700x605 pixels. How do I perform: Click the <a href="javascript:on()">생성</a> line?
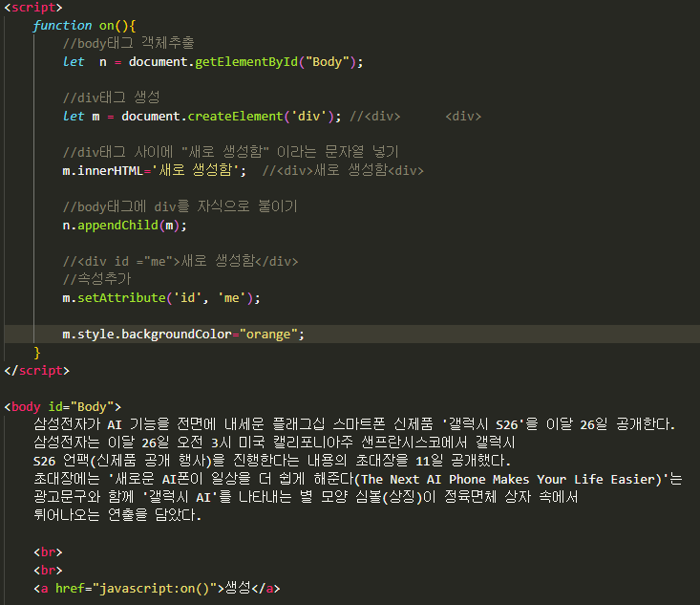coord(158,588)
